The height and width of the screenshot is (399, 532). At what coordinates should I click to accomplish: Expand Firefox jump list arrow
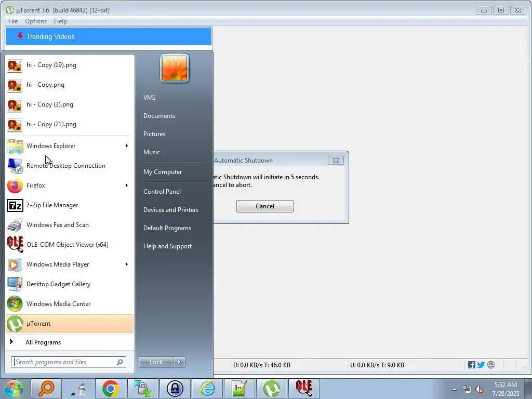pos(127,185)
